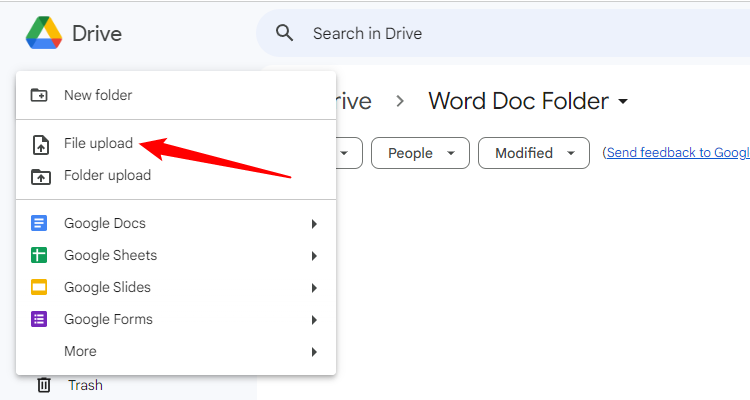Click the Google Drive logo icon
750x400 pixels.
point(44,33)
